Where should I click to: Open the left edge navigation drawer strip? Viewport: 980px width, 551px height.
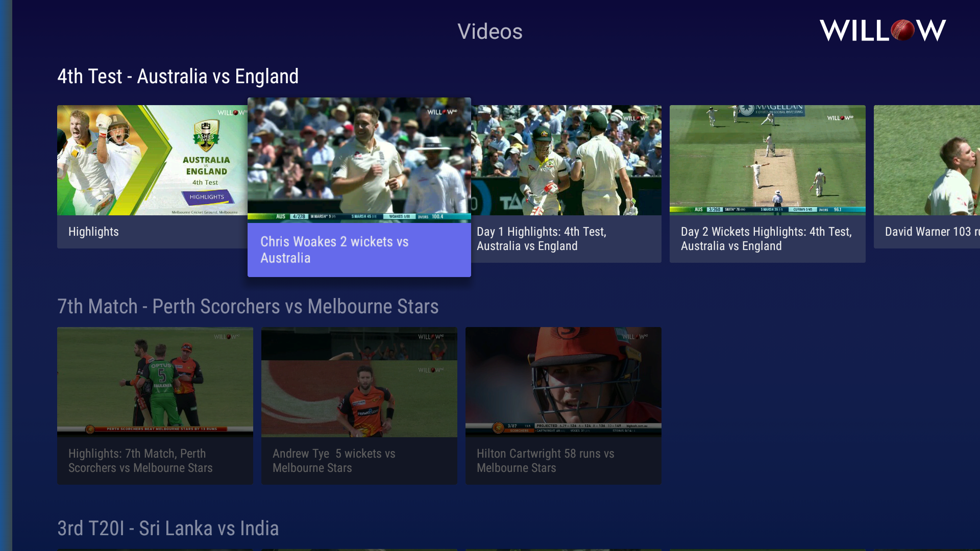[6, 275]
